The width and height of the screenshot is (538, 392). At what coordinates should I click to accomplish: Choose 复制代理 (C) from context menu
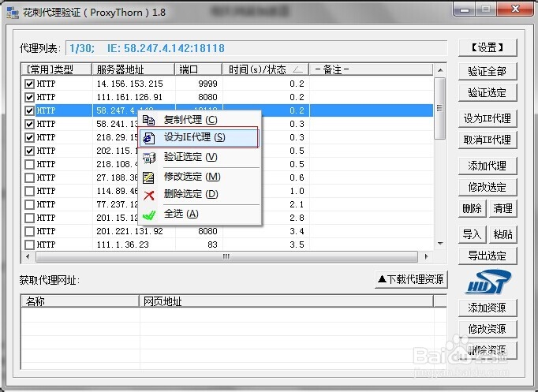pyautogui.click(x=200, y=120)
